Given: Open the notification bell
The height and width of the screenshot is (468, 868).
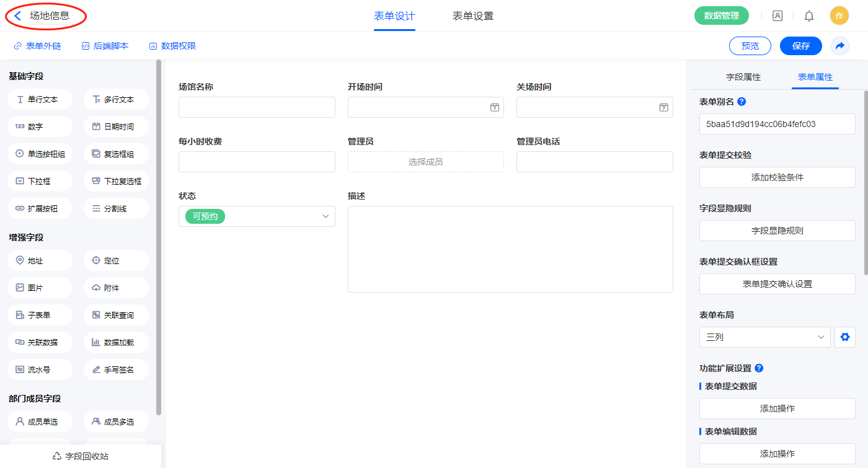Looking at the screenshot, I should pos(809,16).
